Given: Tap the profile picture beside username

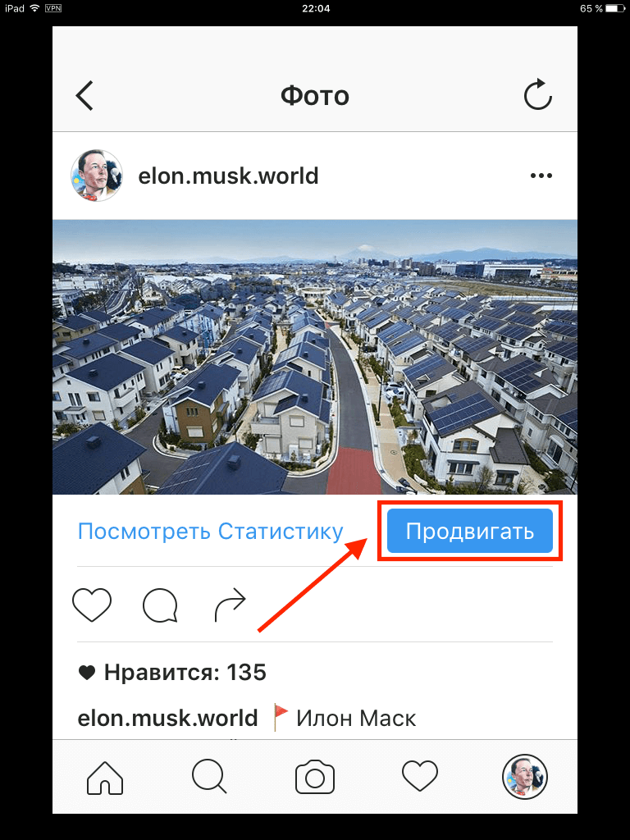Looking at the screenshot, I should (97, 176).
